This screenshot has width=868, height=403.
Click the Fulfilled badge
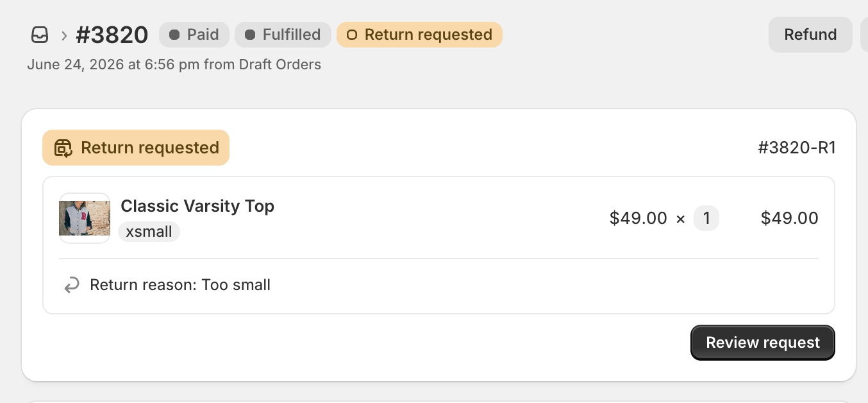coord(283,35)
